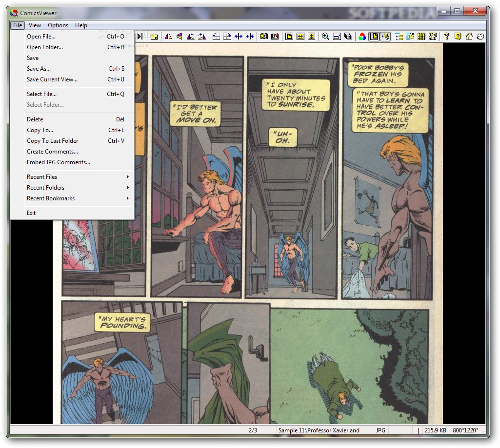The image size is (500, 448).
Task: Click rotate page right dotted-box icon
Action: coord(227,37)
